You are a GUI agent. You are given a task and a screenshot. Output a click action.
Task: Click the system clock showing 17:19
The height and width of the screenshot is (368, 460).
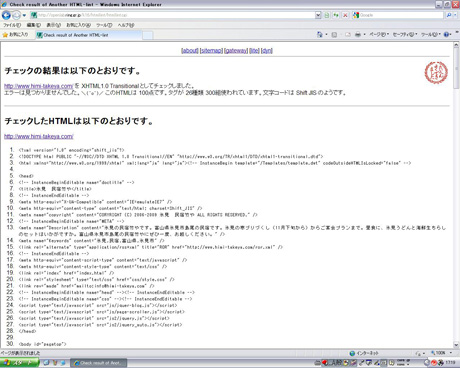click(x=451, y=363)
